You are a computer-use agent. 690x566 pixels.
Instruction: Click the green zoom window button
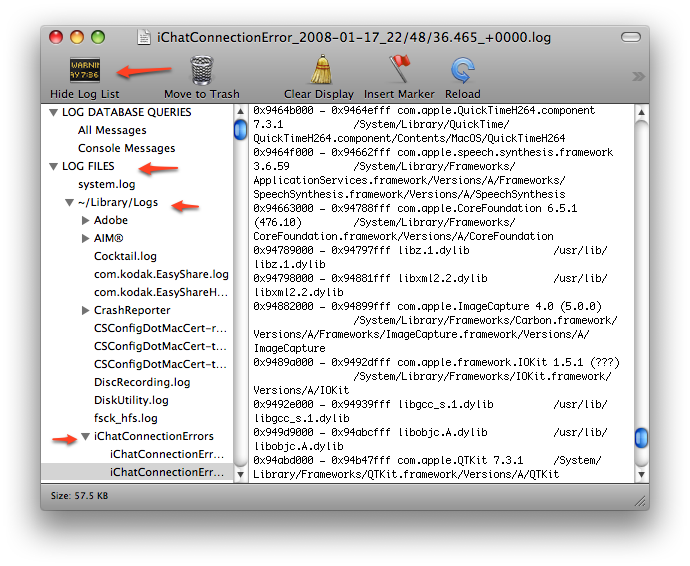98,37
